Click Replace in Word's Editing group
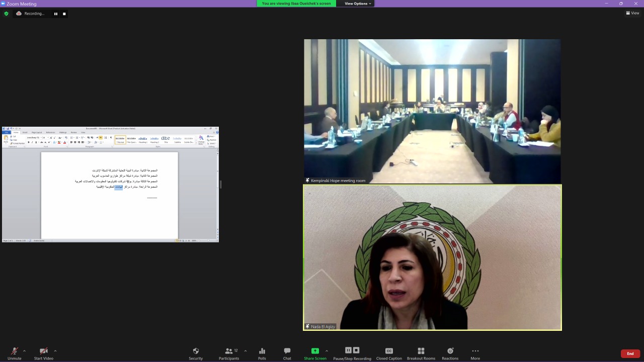This screenshot has width=644, height=362. click(212, 140)
